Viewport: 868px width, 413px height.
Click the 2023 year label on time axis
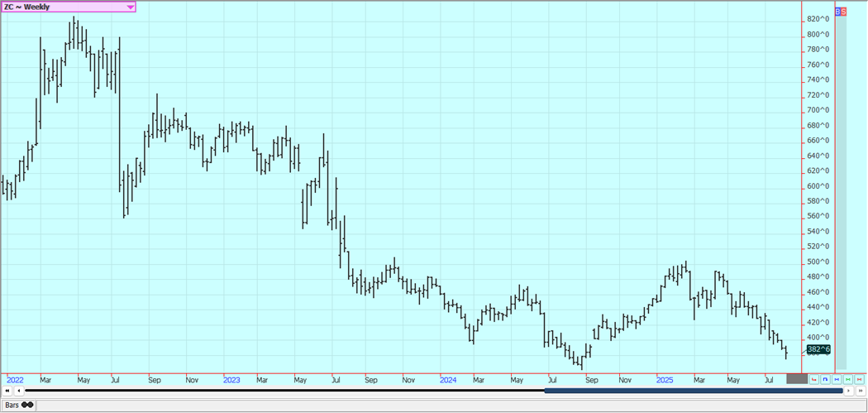[x=231, y=380]
